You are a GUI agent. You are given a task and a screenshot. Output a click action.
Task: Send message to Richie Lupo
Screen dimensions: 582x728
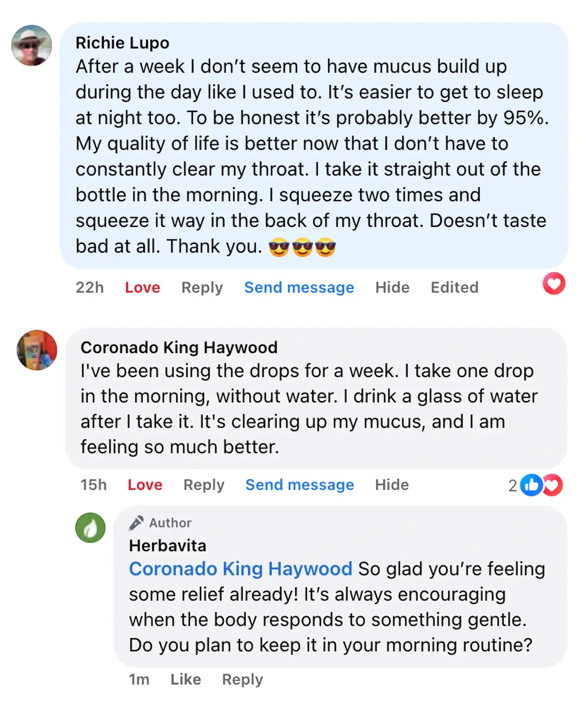pyautogui.click(x=299, y=288)
